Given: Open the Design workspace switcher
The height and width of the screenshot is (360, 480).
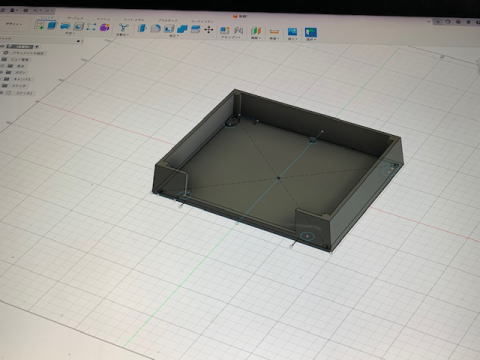Looking at the screenshot, I should pos(14,24).
